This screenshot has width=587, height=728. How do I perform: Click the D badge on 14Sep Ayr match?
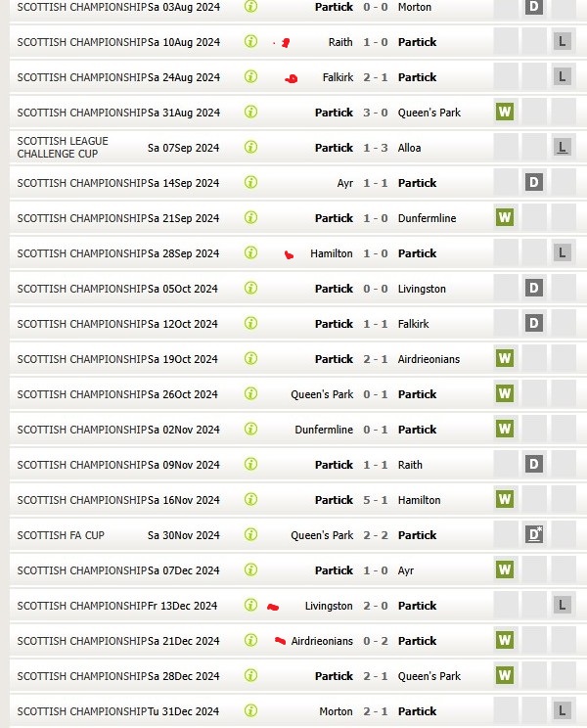pyautogui.click(x=533, y=183)
